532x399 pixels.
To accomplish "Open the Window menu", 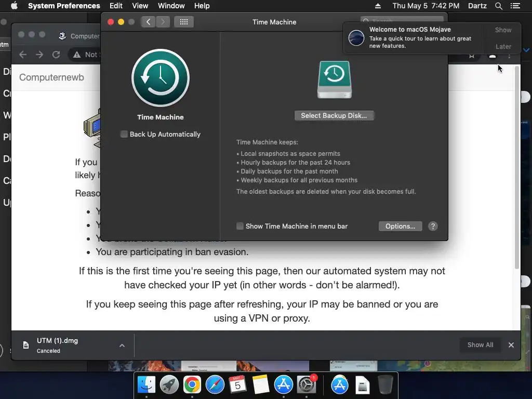I will [x=171, y=6].
